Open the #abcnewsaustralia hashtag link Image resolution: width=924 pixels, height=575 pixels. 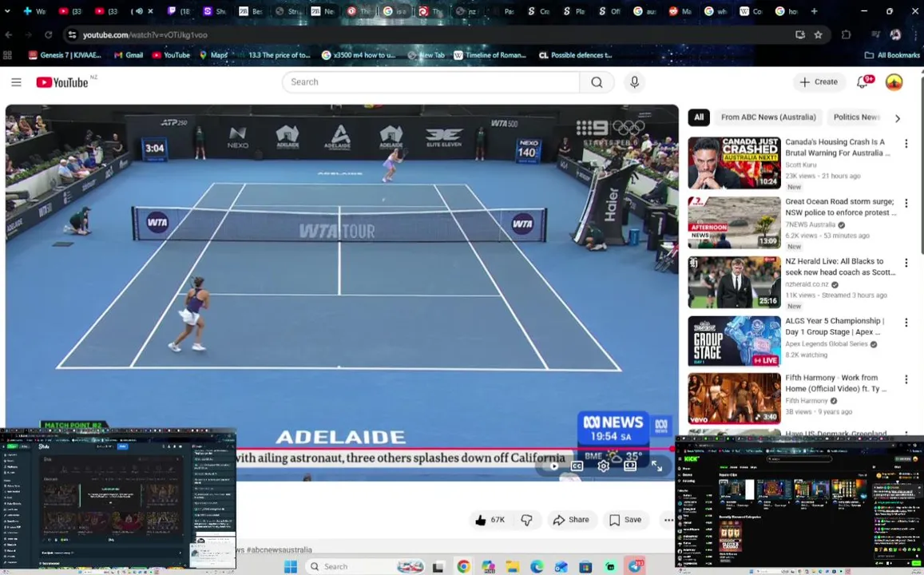[x=280, y=549]
